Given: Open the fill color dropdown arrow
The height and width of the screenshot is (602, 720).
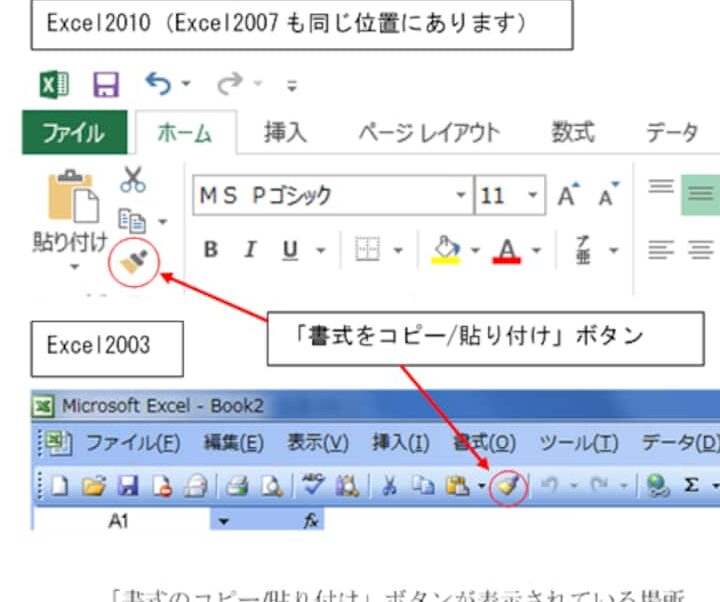Looking at the screenshot, I should click(475, 251).
